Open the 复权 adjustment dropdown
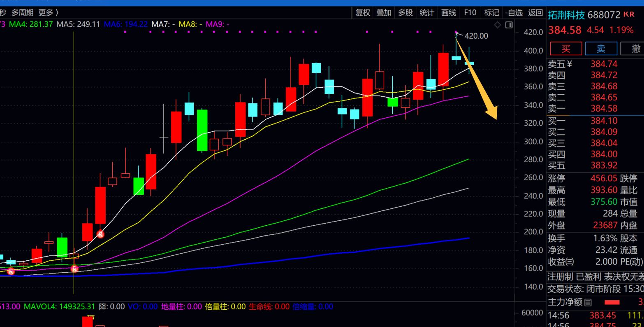 [x=363, y=13]
